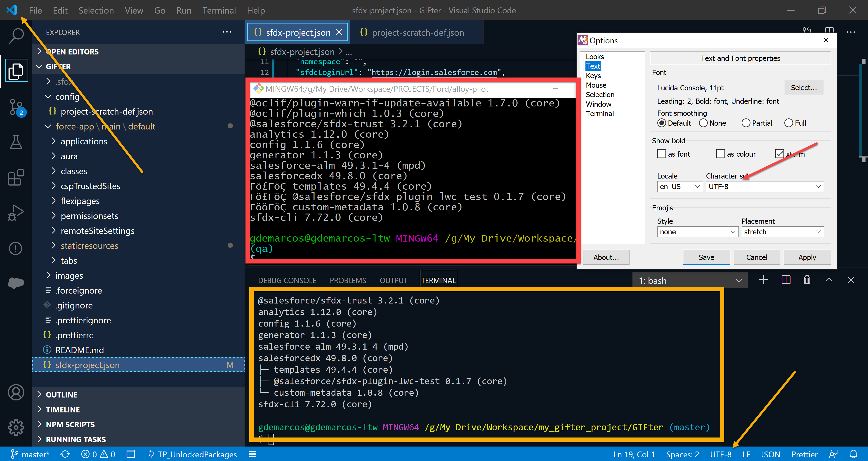The height and width of the screenshot is (461, 868).
Task: Maximize panel size chevron up
Action: (829, 280)
